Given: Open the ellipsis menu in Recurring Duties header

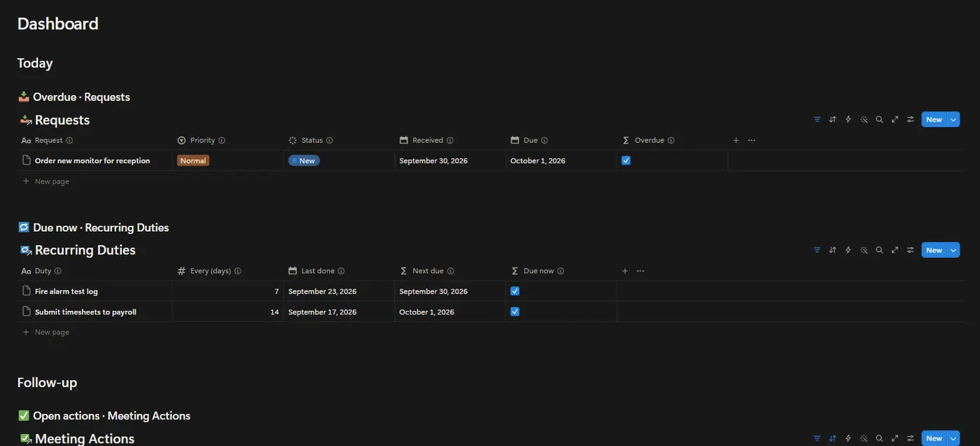Looking at the screenshot, I should click(640, 271).
